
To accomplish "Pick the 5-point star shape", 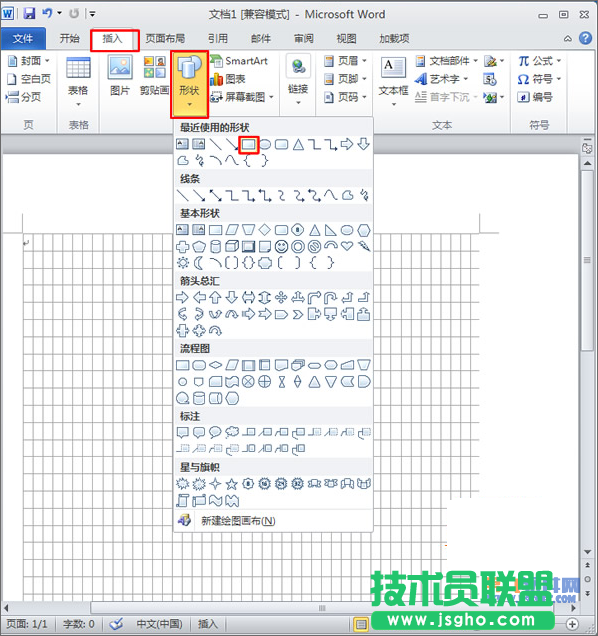I will point(232,483).
